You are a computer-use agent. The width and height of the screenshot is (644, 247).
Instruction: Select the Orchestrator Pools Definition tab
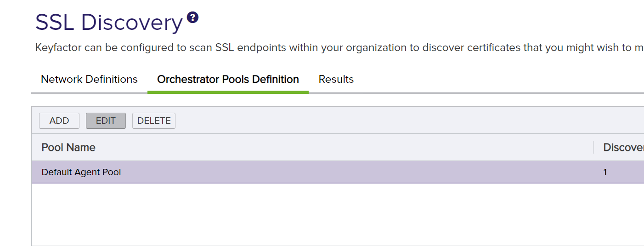point(228,79)
